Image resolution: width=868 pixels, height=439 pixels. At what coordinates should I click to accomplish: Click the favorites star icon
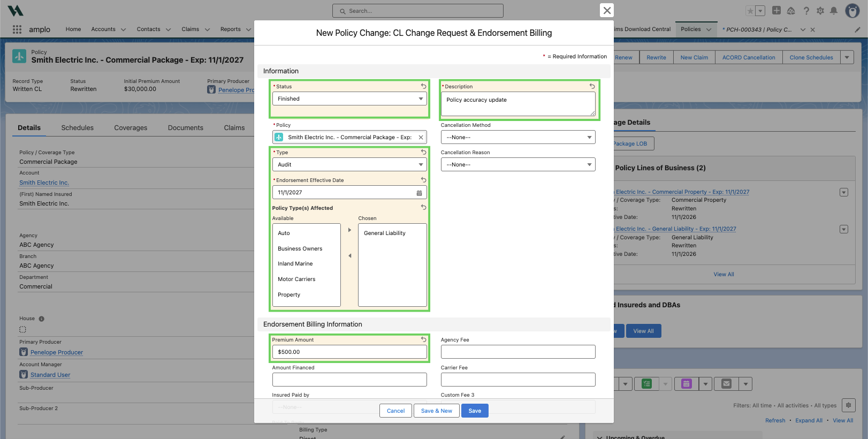pos(750,11)
